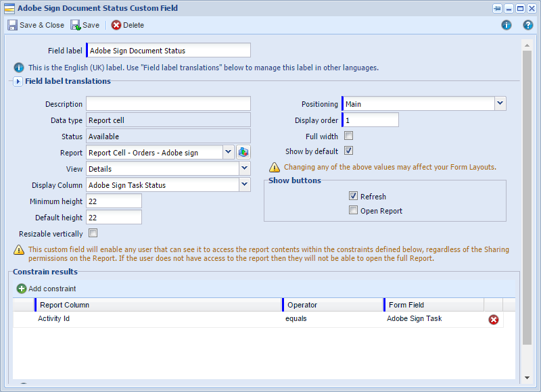
Task: Click the scrollbar down arrow
Action: (x=527, y=378)
